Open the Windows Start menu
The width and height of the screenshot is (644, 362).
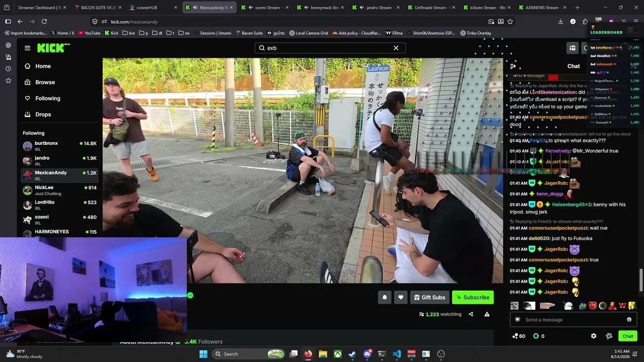pyautogui.click(x=203, y=354)
